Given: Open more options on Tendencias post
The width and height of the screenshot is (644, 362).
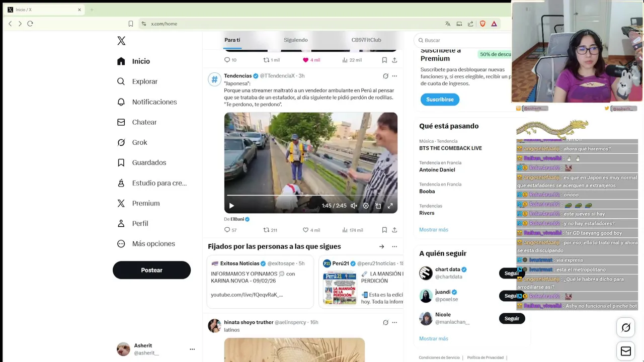Looking at the screenshot, I should 394,76.
